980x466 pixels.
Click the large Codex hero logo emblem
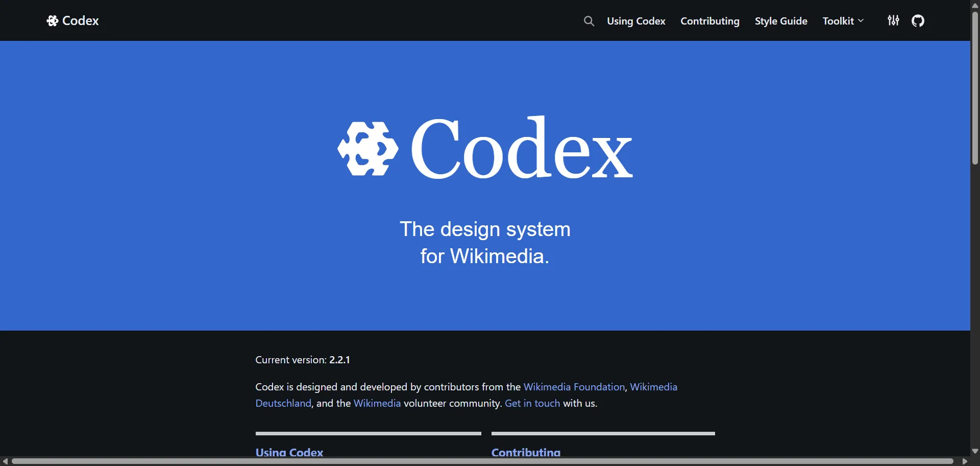(x=367, y=149)
